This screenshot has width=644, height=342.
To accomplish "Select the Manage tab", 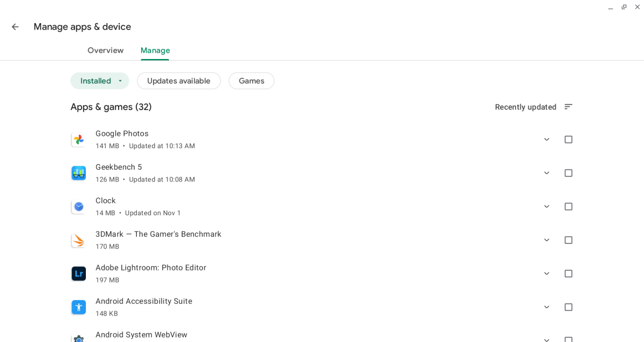I will pyautogui.click(x=155, y=50).
